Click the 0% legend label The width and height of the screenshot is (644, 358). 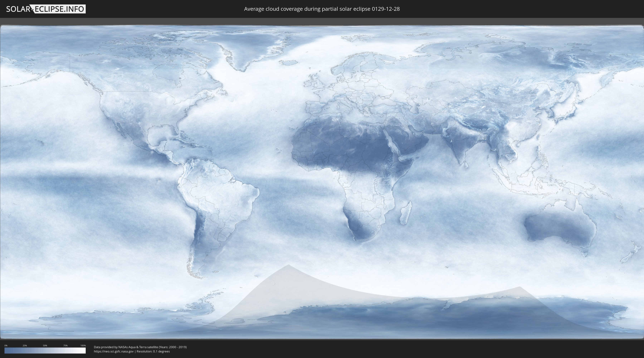(6, 345)
